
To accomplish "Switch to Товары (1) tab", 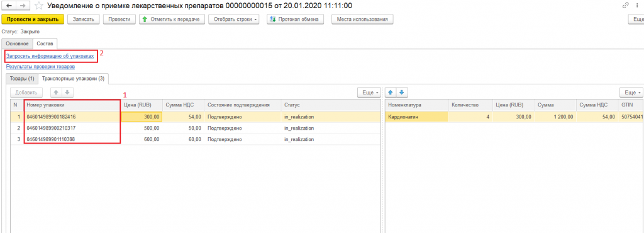I will coord(22,79).
